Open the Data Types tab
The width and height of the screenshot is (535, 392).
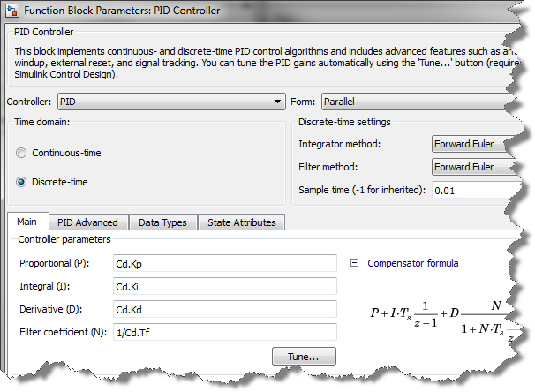click(x=163, y=222)
